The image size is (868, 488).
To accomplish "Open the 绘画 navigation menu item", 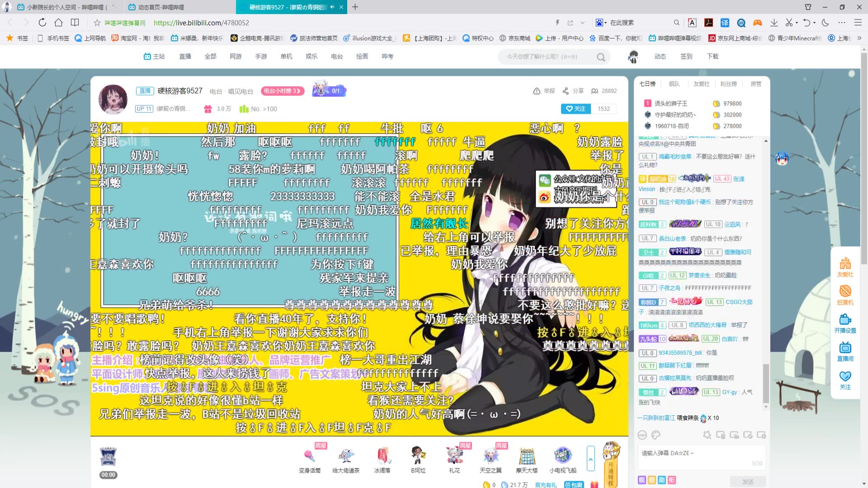I will click(x=362, y=56).
